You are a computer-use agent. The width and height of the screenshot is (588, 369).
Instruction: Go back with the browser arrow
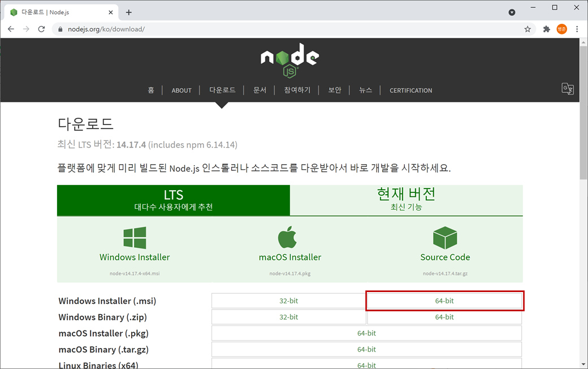pyautogui.click(x=11, y=29)
